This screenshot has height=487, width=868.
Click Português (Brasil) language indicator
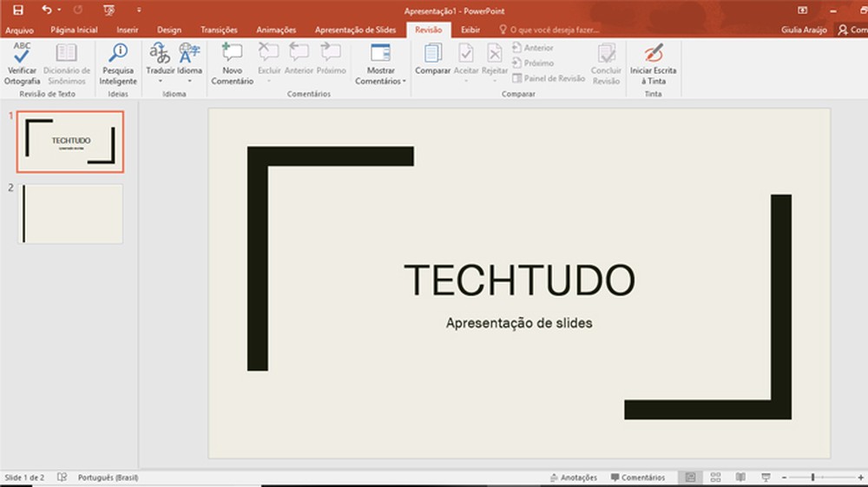pyautogui.click(x=108, y=477)
